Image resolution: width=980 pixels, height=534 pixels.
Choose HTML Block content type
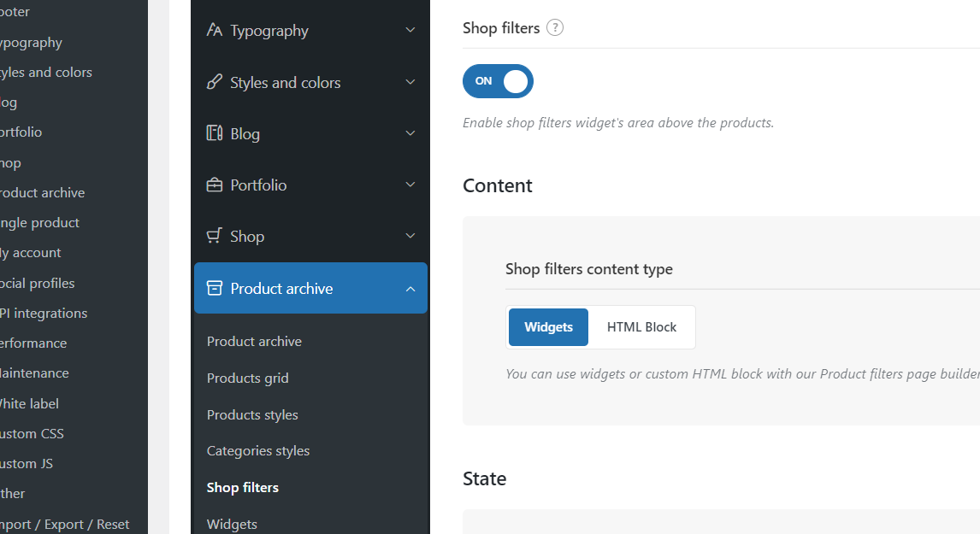pos(641,327)
